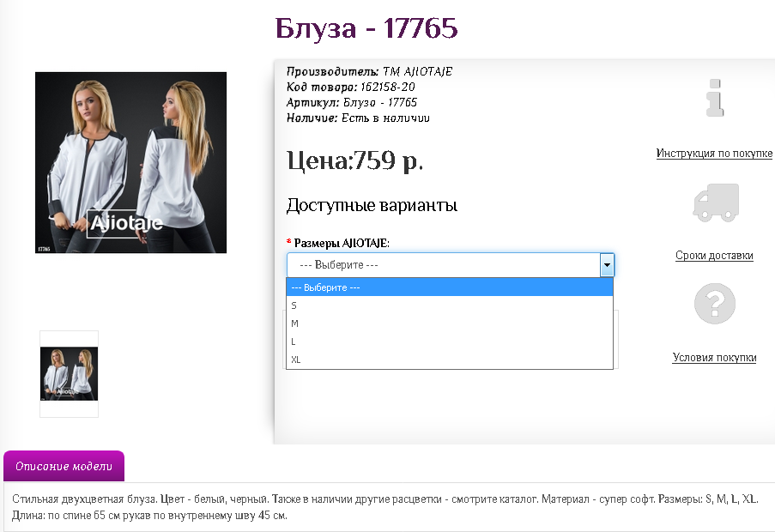Click the size dropdown arrow button
The height and width of the screenshot is (532, 775).
pyautogui.click(x=607, y=265)
